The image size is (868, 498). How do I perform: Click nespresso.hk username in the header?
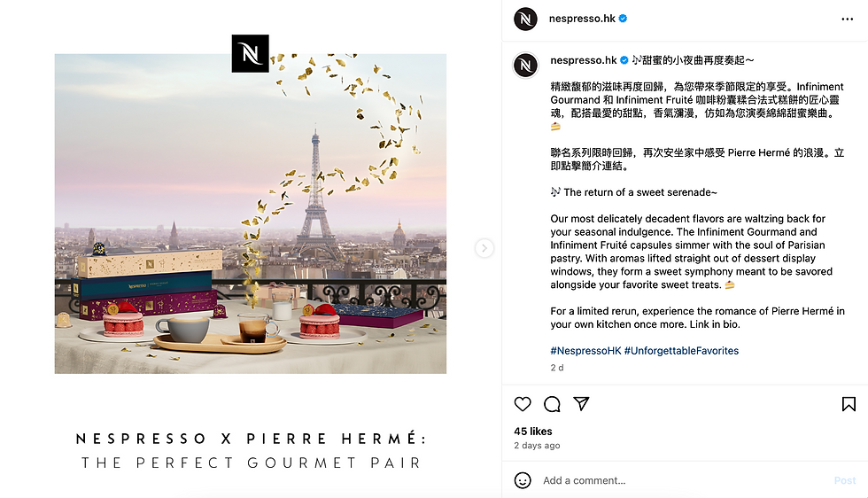[582, 19]
